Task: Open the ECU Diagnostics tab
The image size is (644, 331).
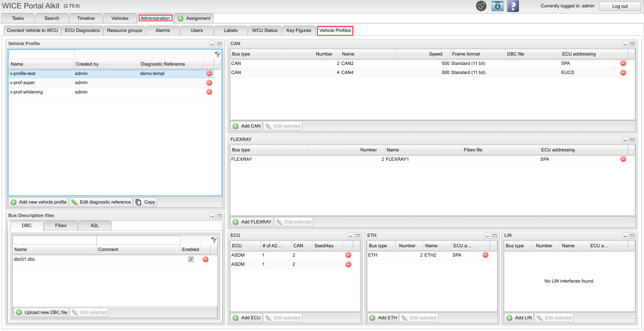Action: point(82,31)
